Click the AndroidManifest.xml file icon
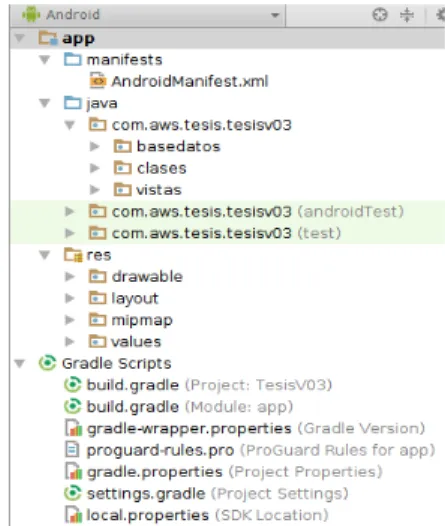This screenshot has width=445, height=526. point(98,81)
